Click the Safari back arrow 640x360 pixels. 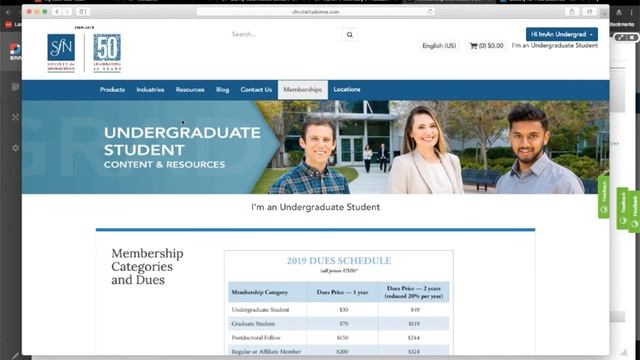pyautogui.click(x=57, y=12)
